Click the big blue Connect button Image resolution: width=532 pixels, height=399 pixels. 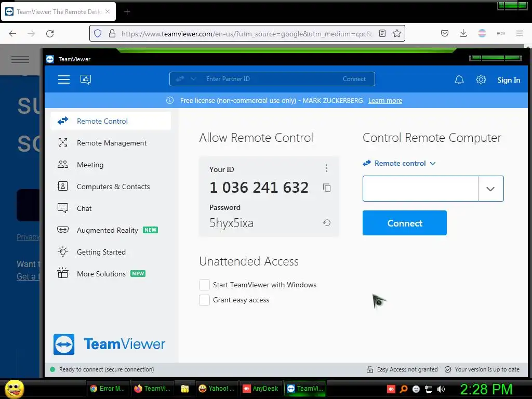click(x=404, y=223)
